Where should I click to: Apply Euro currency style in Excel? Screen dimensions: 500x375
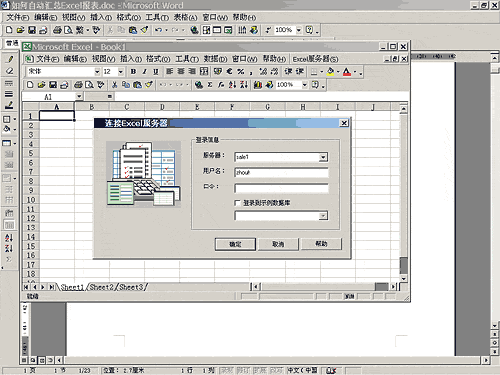point(229,72)
